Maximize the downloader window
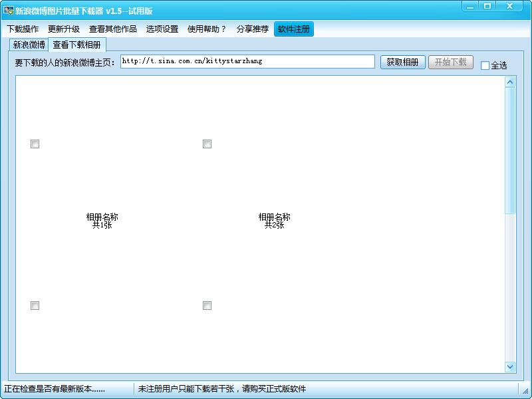Screen dimensions: 532x399 click(x=487, y=6)
